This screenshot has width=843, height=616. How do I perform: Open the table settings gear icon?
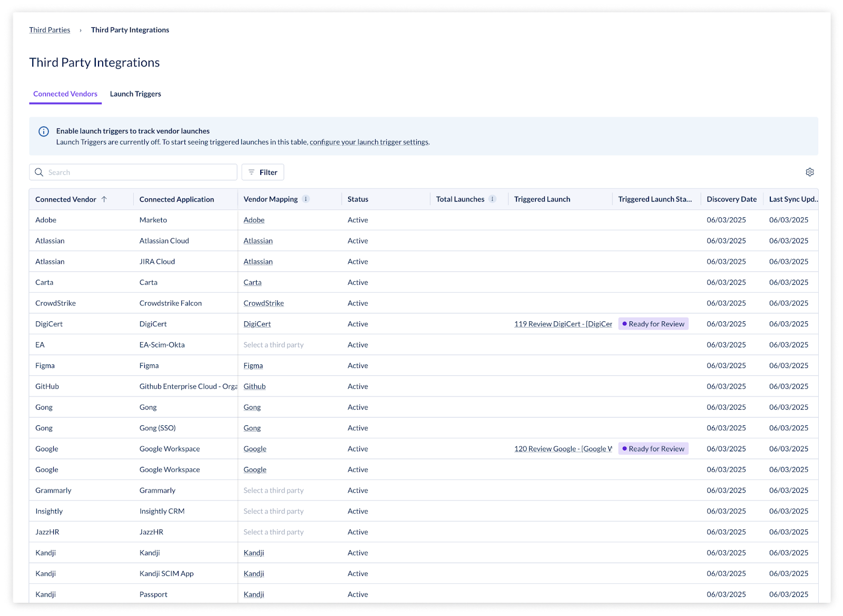[810, 172]
